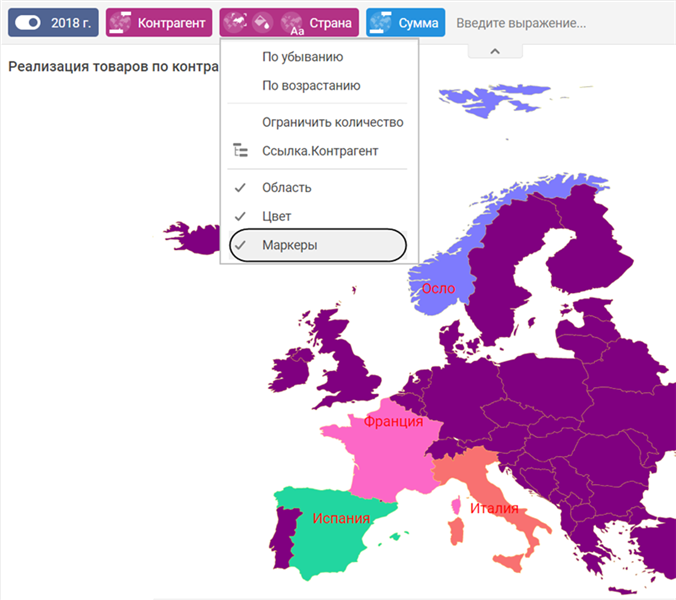Toggle the 2018 г. filter switch

coord(30,22)
